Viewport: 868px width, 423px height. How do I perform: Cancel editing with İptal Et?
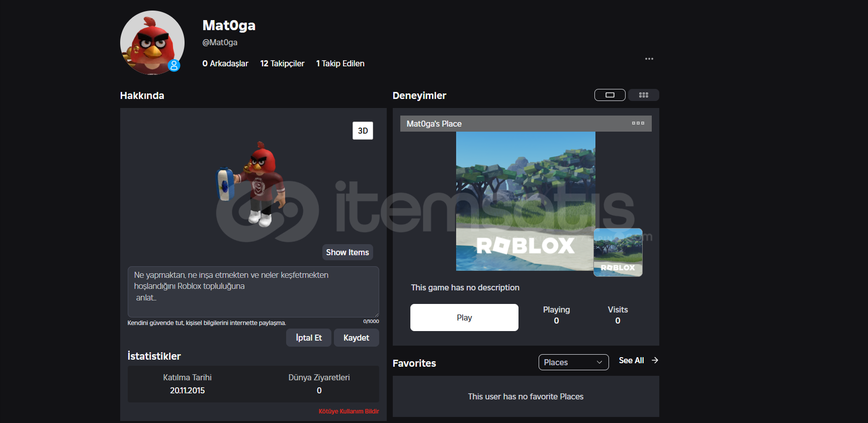pyautogui.click(x=309, y=338)
